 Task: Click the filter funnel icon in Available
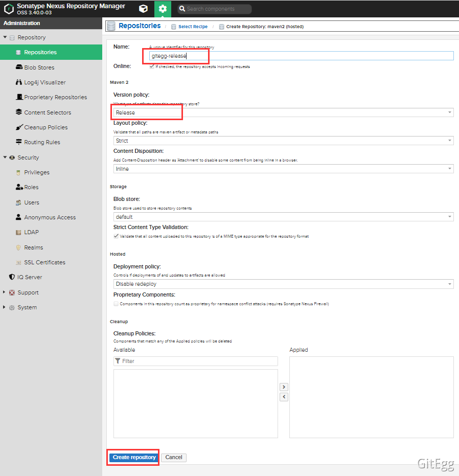click(x=118, y=361)
